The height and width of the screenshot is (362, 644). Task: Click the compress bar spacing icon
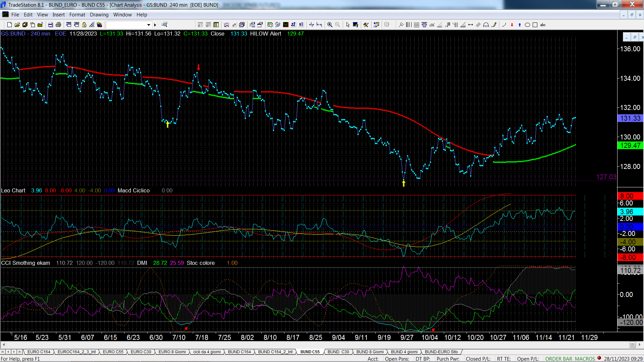pos(312,25)
